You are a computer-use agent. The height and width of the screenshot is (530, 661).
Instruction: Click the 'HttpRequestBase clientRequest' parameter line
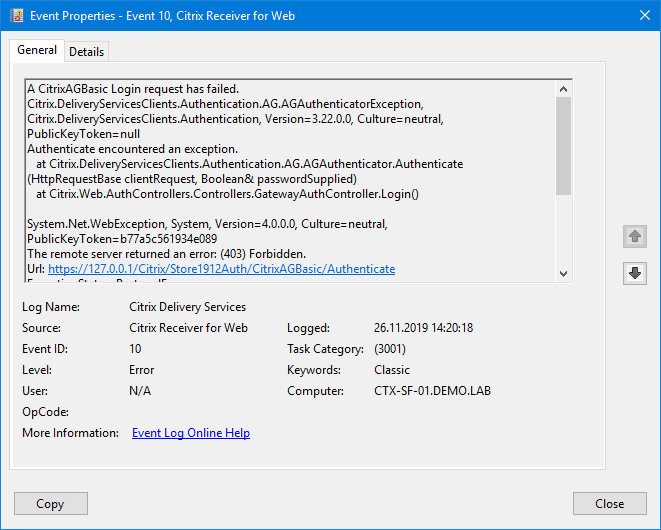pos(192,179)
